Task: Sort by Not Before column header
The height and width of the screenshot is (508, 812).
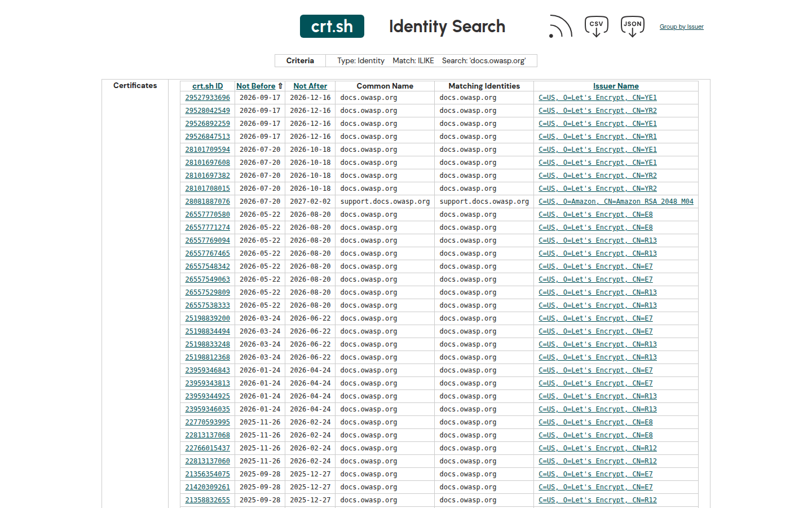Action: click(x=256, y=86)
